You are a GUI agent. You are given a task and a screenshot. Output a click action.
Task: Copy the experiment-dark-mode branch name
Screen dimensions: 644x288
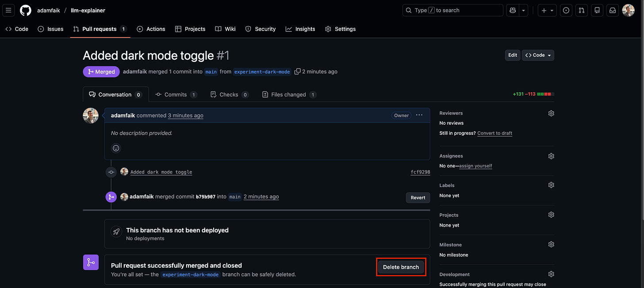(x=297, y=71)
